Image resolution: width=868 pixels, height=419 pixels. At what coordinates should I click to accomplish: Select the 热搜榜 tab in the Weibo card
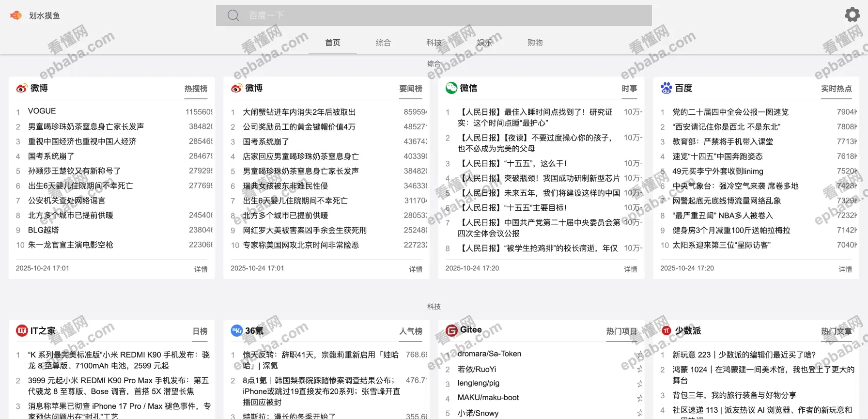pyautogui.click(x=196, y=89)
